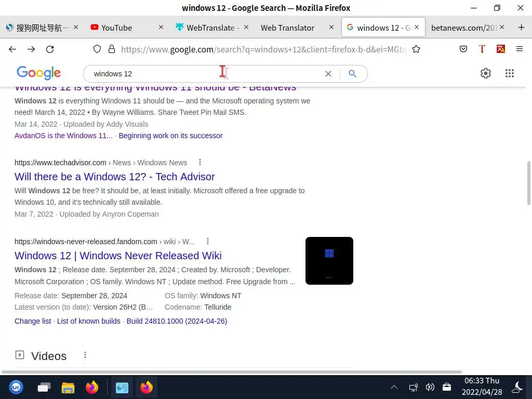Open the tracking protection shield icon

[x=97, y=49]
